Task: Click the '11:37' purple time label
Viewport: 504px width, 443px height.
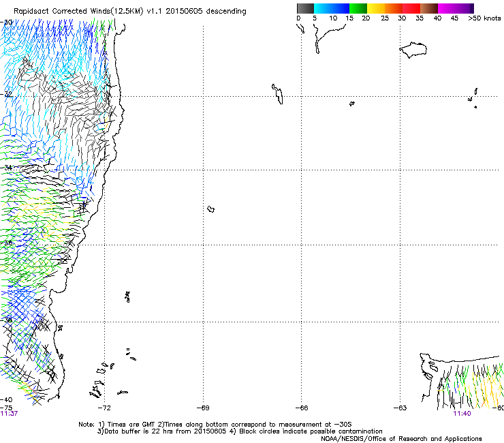Action: click(9, 414)
